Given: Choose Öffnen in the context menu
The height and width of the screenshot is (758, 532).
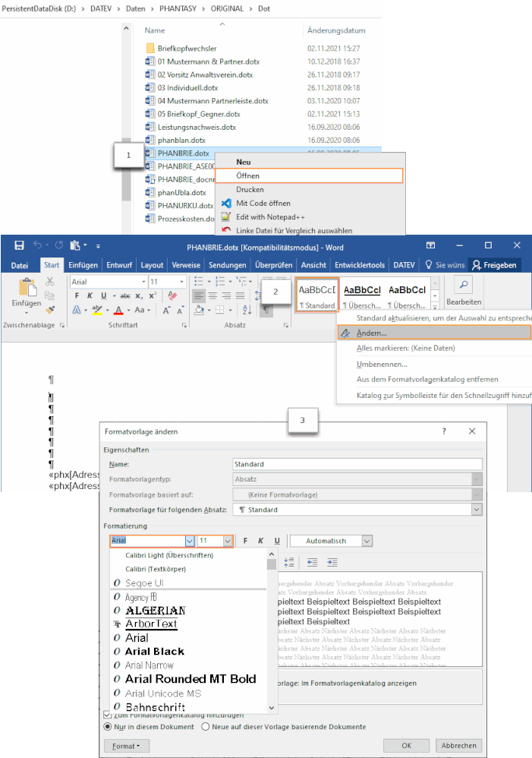Looking at the screenshot, I should 308,175.
